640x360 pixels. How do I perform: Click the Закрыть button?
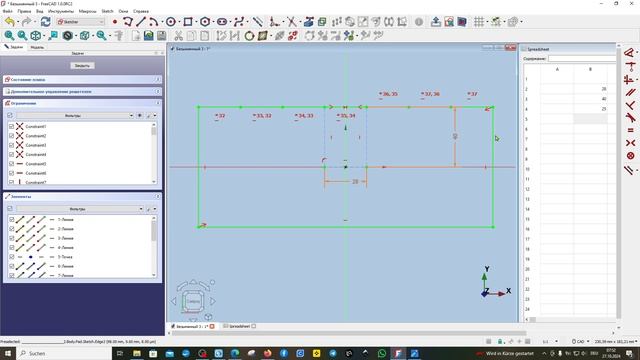click(x=82, y=65)
